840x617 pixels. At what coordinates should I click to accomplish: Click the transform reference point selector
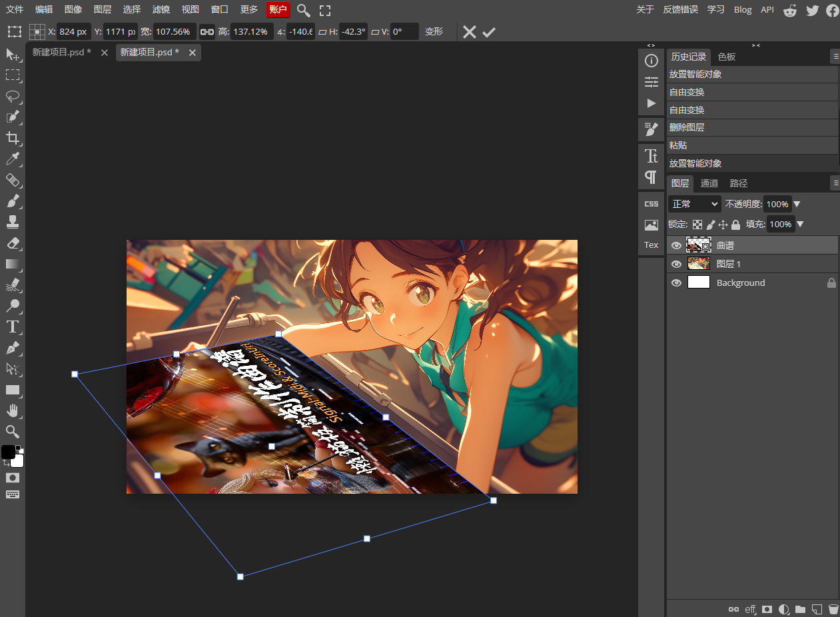pyautogui.click(x=37, y=31)
